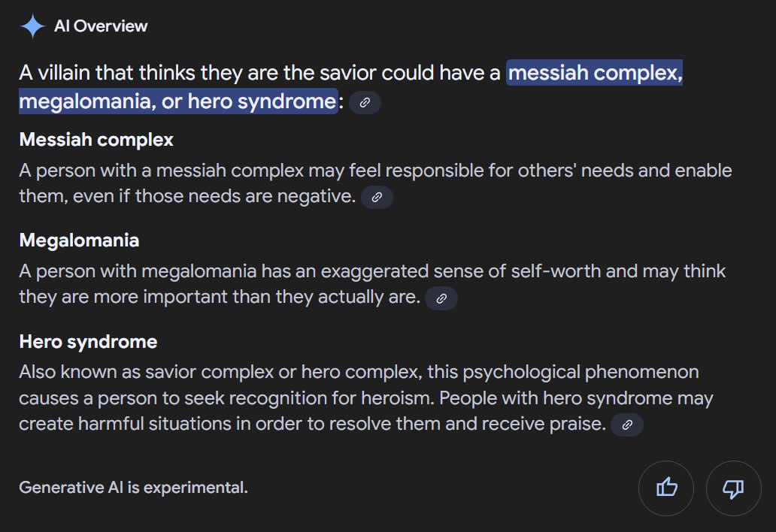776x532 pixels.
Task: Click paragraph about exaggerated sense of self-worth
Action: click(372, 284)
